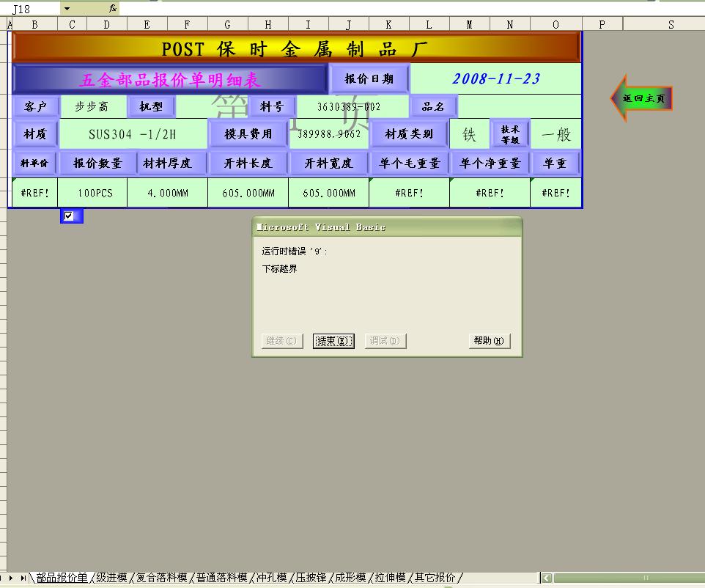Select the mold cost cell 389988.9062
The image size is (705, 588).
(328, 133)
